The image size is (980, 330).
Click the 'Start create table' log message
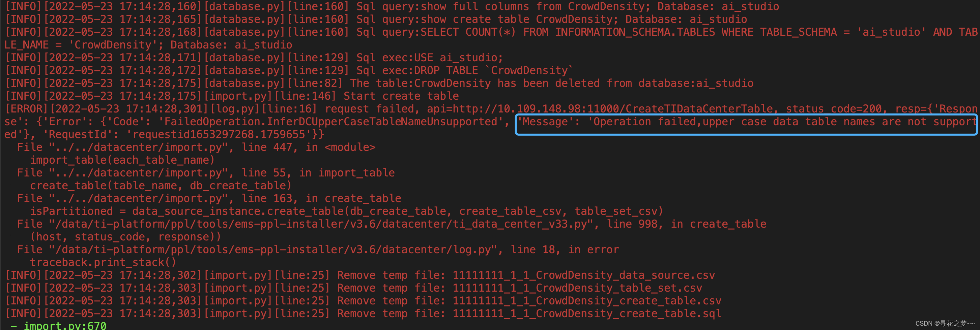401,96
